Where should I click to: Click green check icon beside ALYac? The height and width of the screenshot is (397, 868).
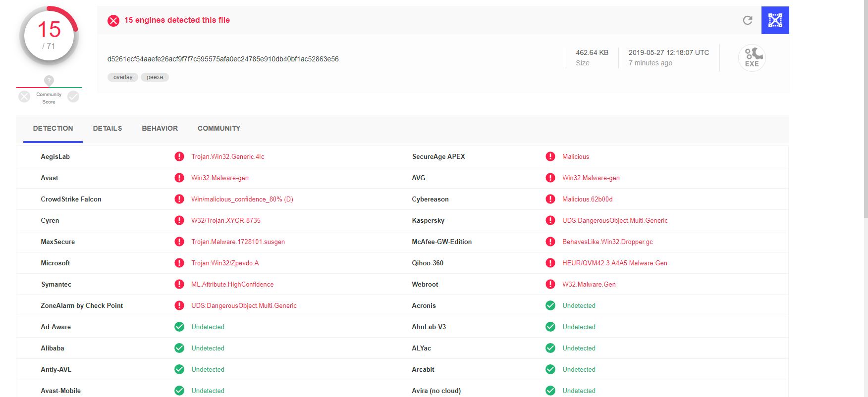pos(550,348)
